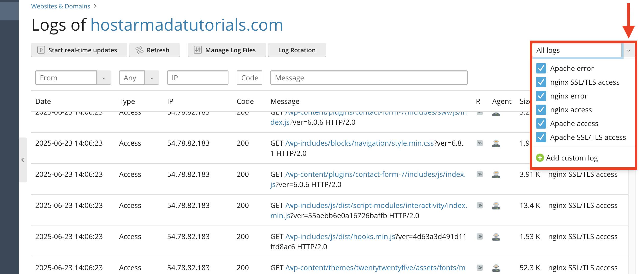Click Apache SSL/TLS access label text
The image size is (644, 274).
(x=588, y=137)
